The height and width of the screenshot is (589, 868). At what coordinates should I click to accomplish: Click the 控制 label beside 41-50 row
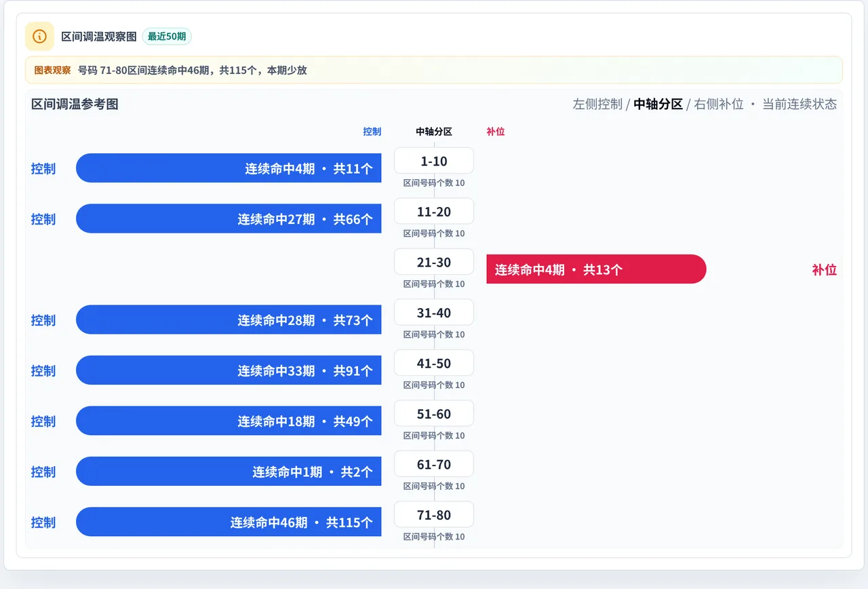43,370
